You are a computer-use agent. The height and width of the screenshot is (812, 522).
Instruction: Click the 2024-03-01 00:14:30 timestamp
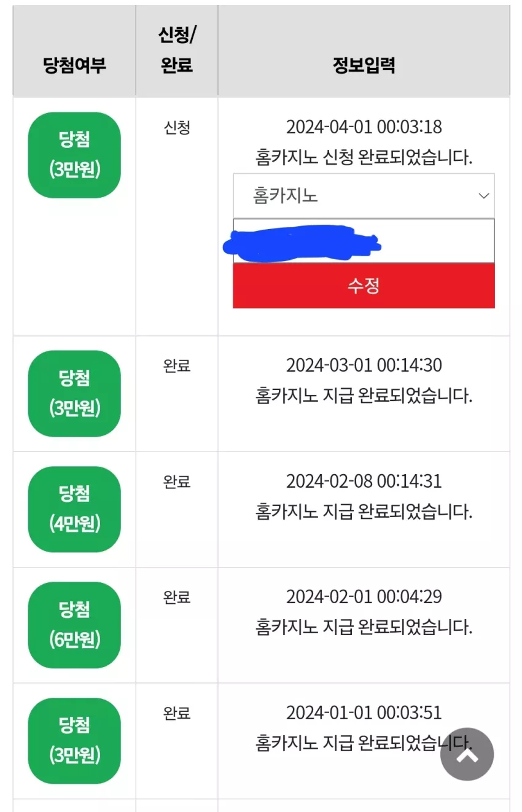point(364,365)
